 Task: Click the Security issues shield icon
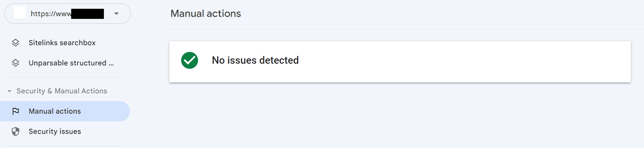pyautogui.click(x=16, y=131)
